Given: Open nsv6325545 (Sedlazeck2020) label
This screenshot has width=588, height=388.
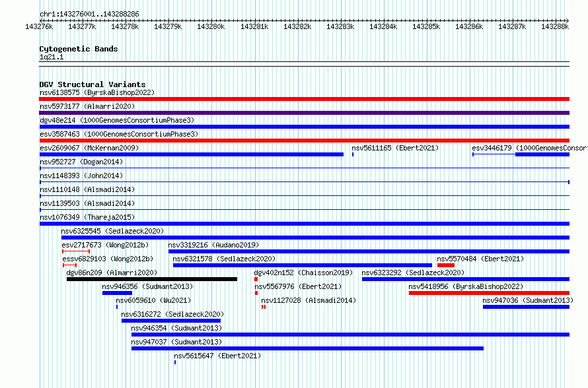Looking at the screenshot, I should click(112, 231).
